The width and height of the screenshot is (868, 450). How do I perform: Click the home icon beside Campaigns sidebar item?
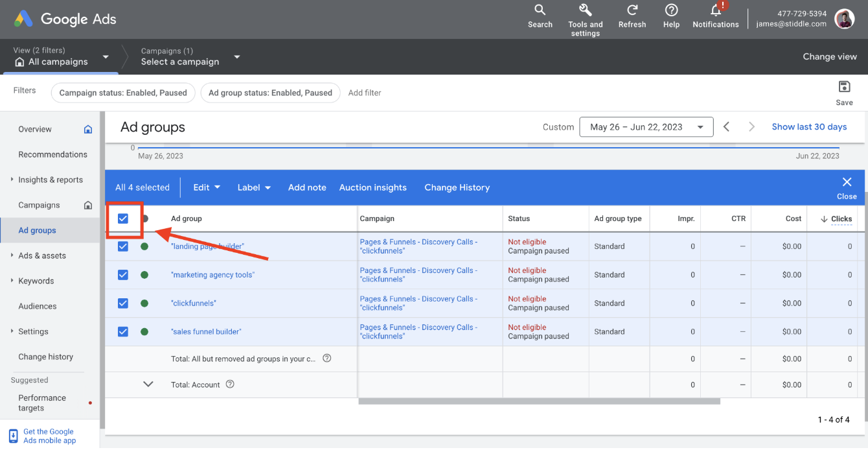coord(88,205)
